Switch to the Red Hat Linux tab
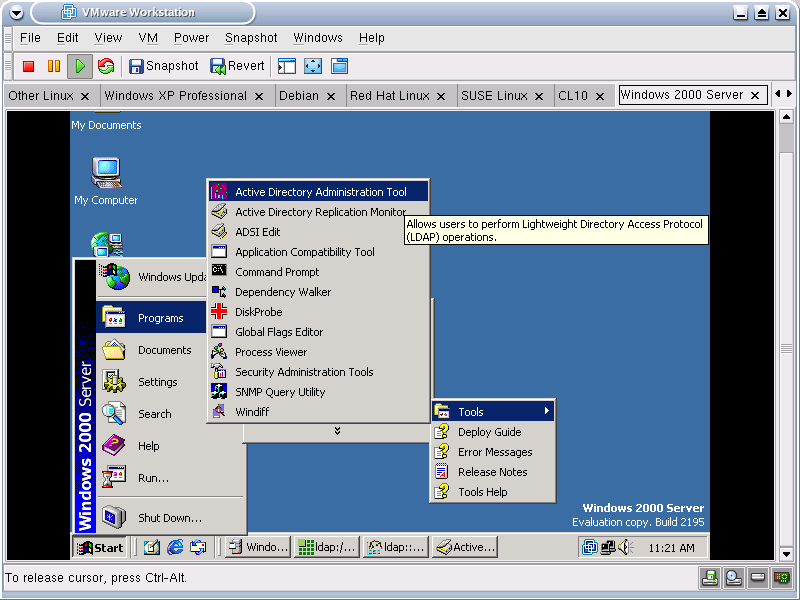The height and width of the screenshot is (600, 800). [390, 96]
